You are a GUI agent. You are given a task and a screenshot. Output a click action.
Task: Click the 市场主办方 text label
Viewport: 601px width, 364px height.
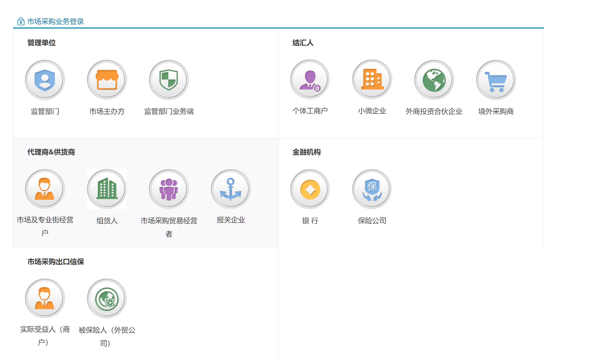pos(107,111)
